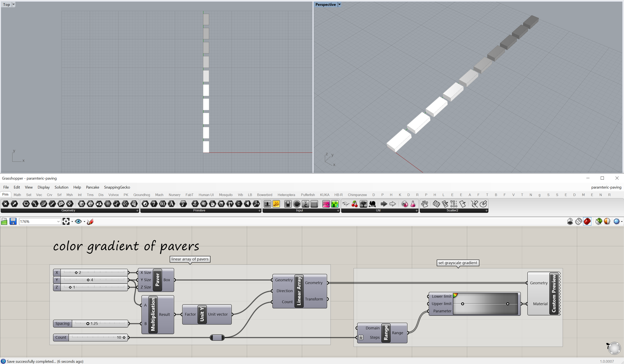Select the Circle geometry parameter icon
The image size is (624, 364).
(x=26, y=204)
